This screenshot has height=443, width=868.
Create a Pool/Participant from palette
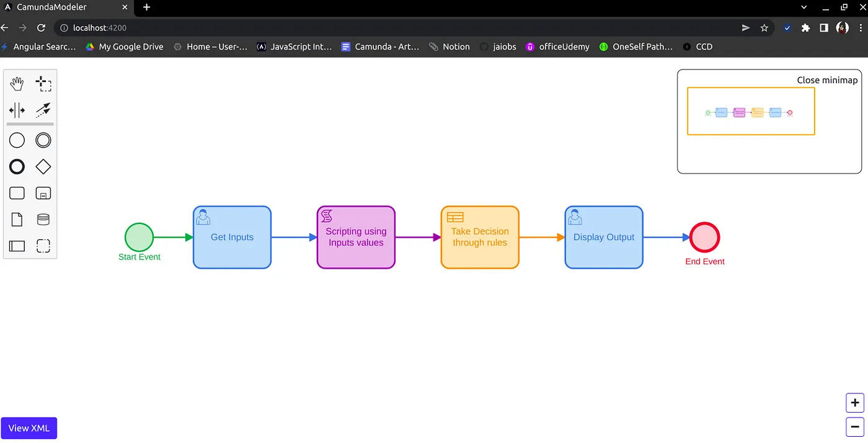click(17, 246)
